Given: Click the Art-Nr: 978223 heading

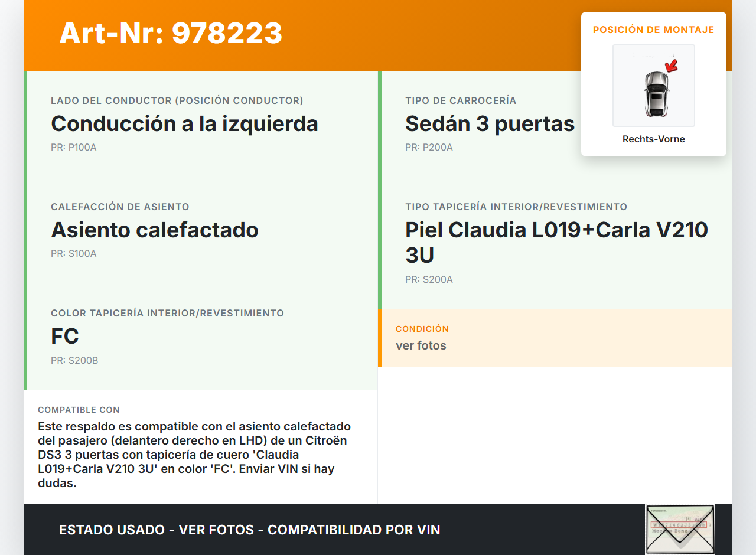Looking at the screenshot, I should pos(171,33).
